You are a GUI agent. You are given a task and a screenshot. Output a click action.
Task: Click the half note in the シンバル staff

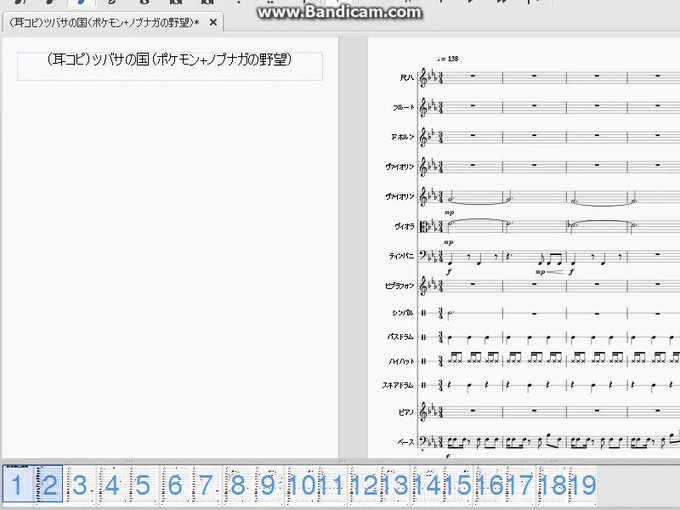[451, 314]
